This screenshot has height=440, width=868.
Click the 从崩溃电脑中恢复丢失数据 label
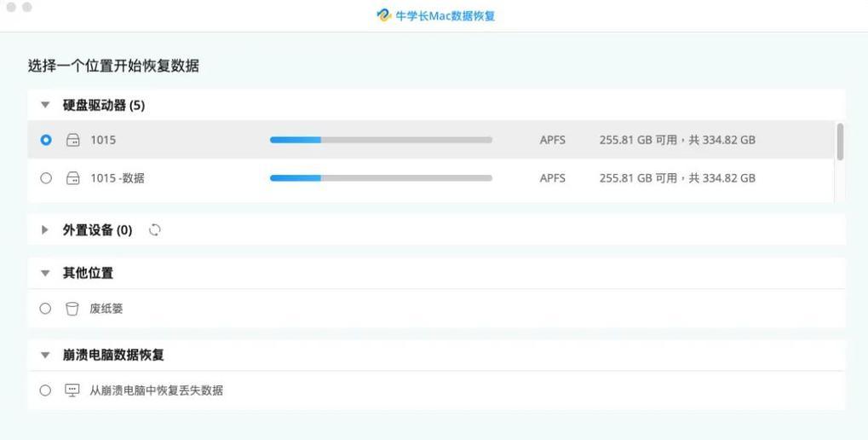pyautogui.click(x=156, y=391)
